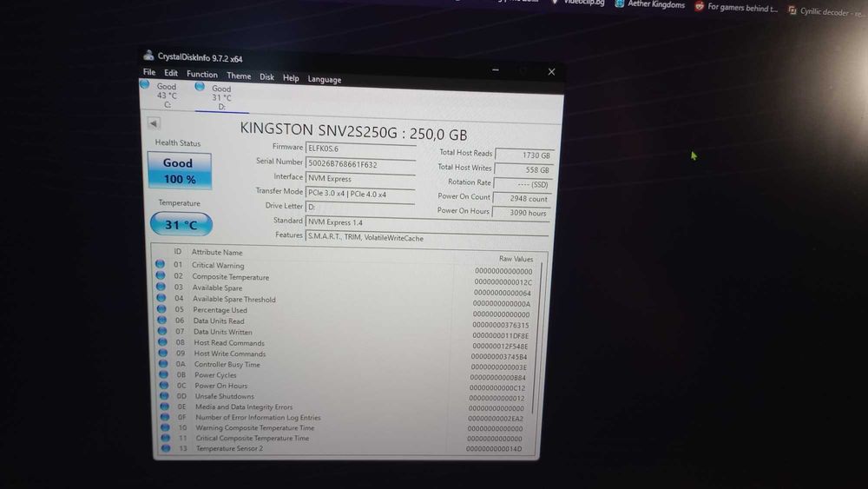Click the Drive Letter field
This screenshot has height=489, width=868.
[360, 207]
